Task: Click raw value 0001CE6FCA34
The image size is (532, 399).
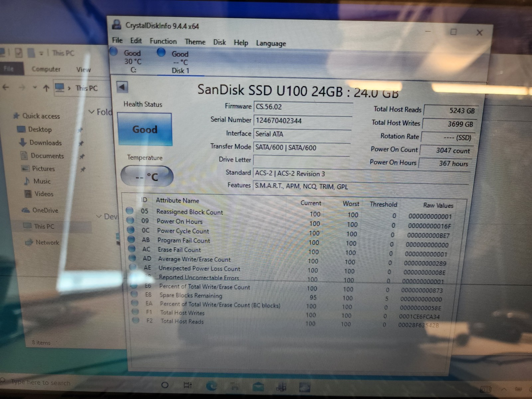Action: click(x=419, y=317)
